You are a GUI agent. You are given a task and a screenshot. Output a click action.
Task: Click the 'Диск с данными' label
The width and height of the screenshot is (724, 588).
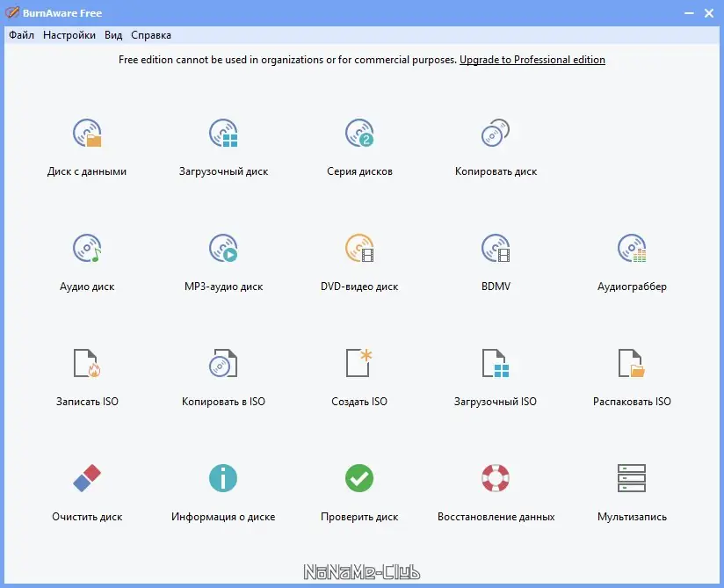click(87, 171)
